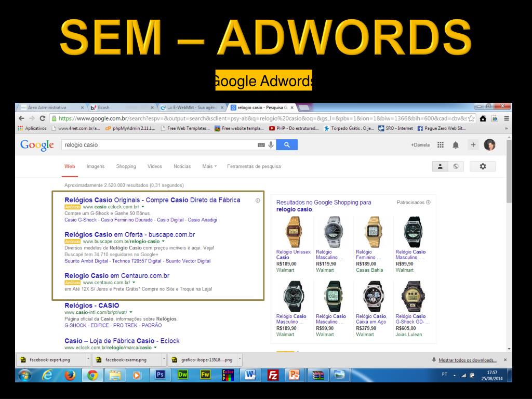The image size is (532, 399).
Task: Bookmark the page with the star icon
Action: coord(471,118)
